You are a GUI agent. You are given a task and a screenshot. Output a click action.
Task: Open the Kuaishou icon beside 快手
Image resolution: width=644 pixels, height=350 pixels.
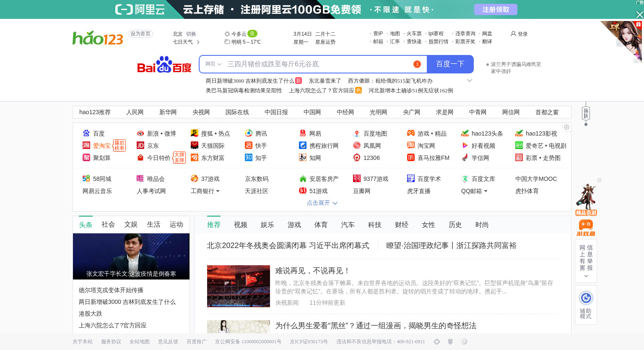tap(249, 146)
